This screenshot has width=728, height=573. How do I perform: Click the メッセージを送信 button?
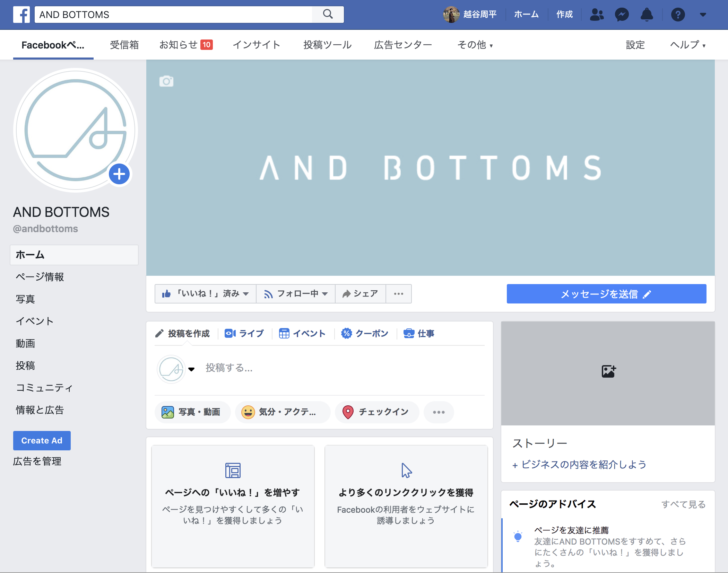pos(606,294)
